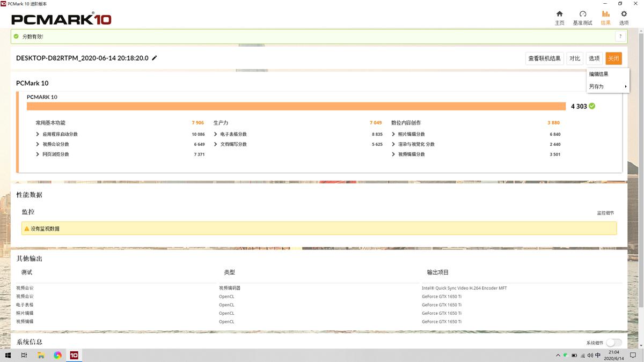
Task: Click the 对比 compare button
Action: pos(575,58)
